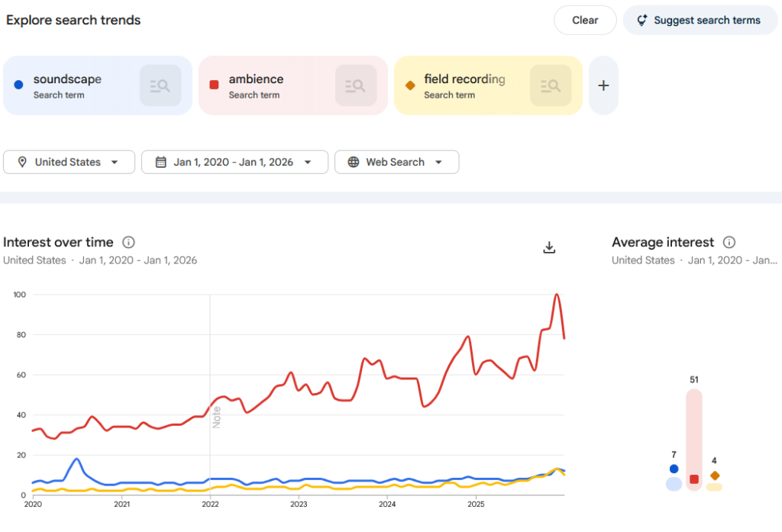Click the field recording explore icon
The height and width of the screenshot is (532, 782).
click(551, 85)
